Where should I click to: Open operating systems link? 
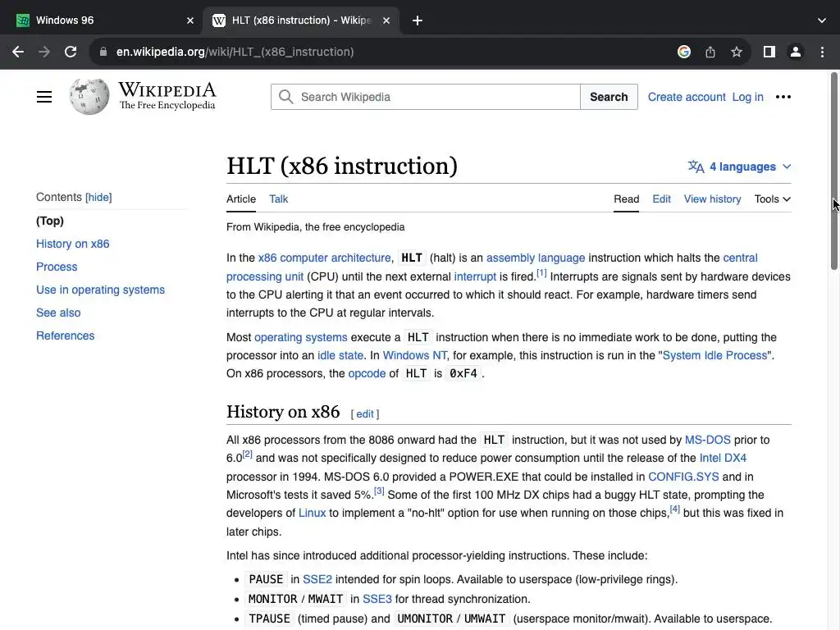tap(300, 337)
